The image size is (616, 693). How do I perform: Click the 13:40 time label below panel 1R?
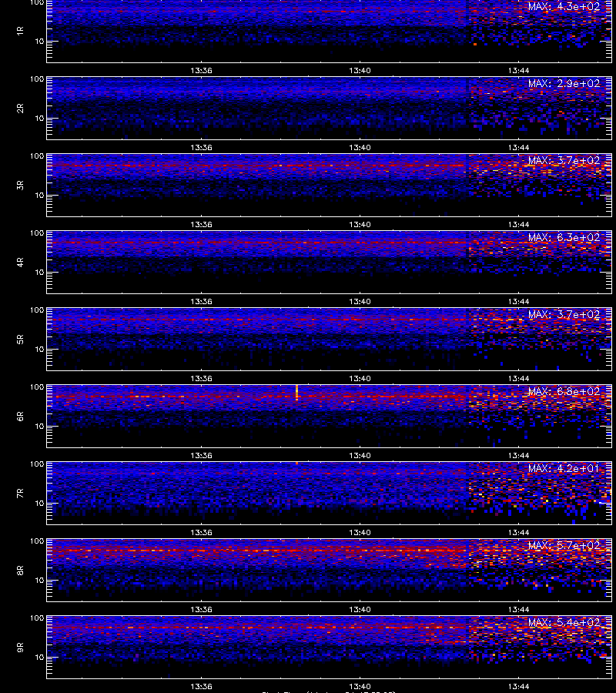click(x=360, y=70)
